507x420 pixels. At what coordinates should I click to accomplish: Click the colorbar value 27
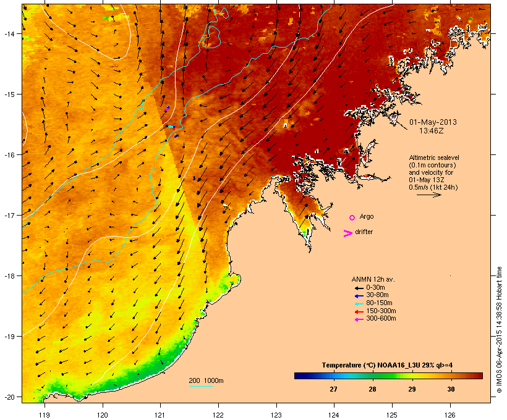pos(333,389)
